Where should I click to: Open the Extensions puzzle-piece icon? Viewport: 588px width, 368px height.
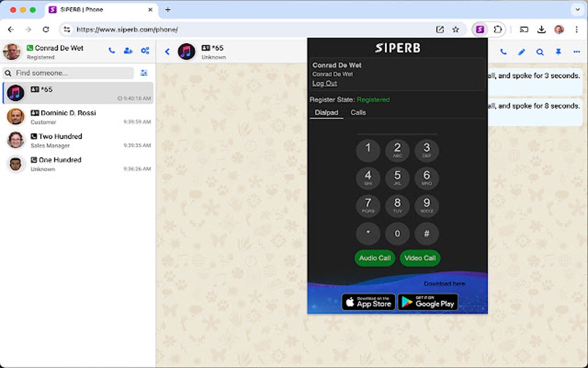497,29
